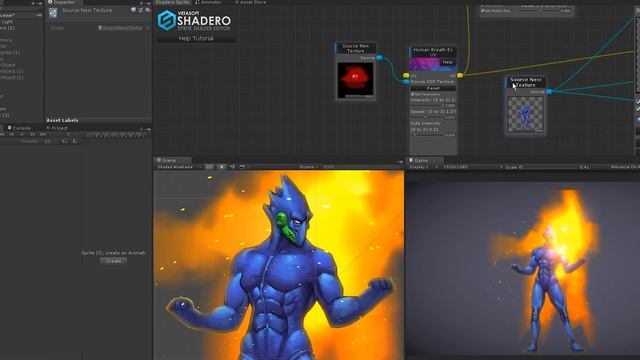This screenshot has width=640, height=360.
Task: Open the Console tab
Action: [x=19, y=128]
